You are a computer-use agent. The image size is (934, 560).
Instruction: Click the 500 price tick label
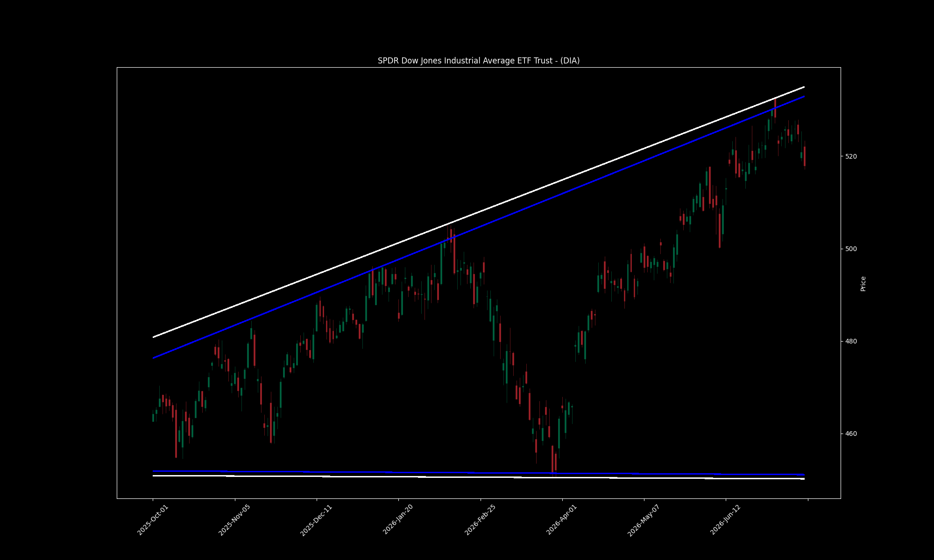pos(851,249)
